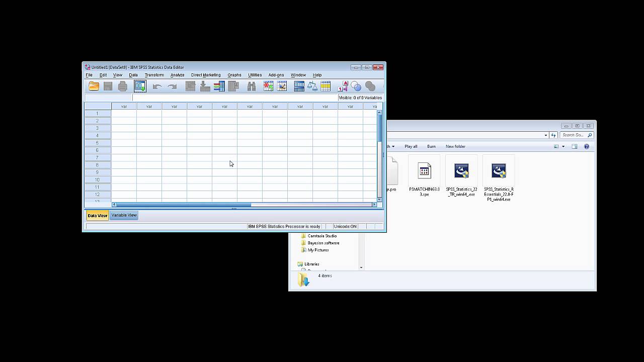Screen dimensions: 644x362
Task: Click the Open data document folder icon
Action: 94,86
